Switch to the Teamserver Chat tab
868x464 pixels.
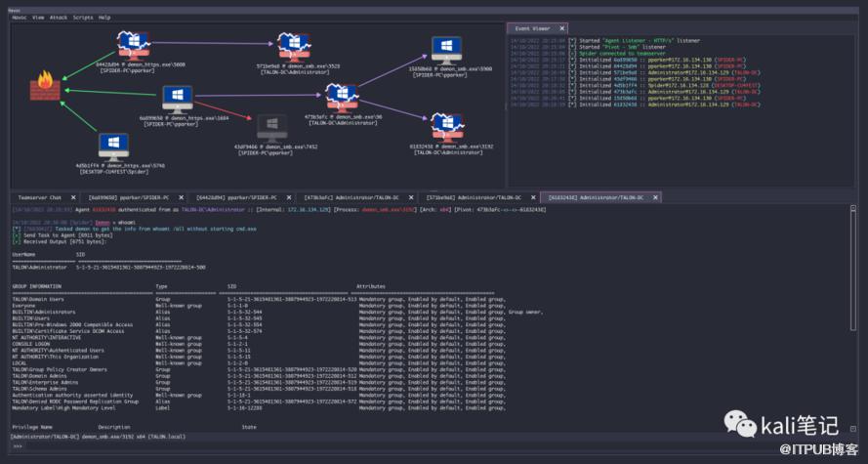pos(39,197)
